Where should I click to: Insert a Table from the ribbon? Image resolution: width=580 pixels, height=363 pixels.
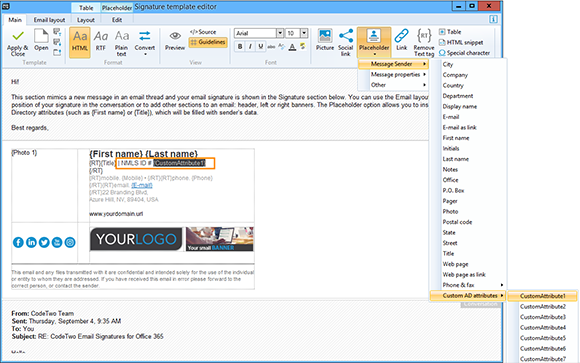(450, 32)
